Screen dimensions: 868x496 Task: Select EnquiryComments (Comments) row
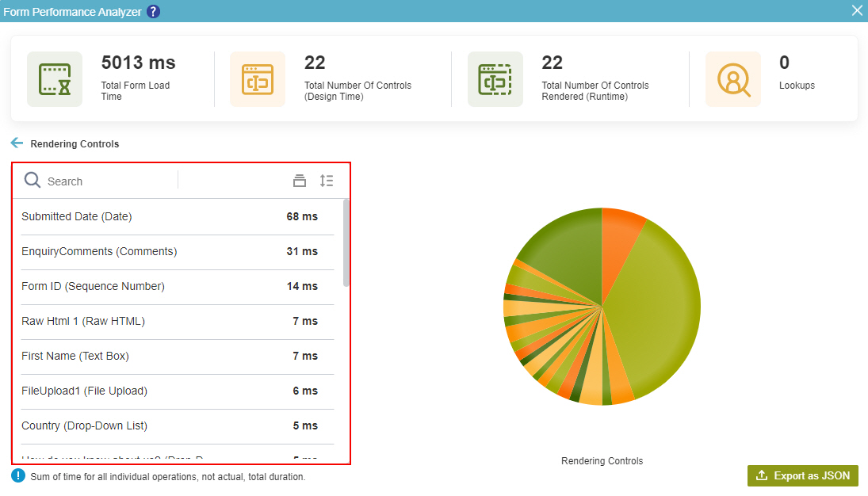tap(177, 252)
